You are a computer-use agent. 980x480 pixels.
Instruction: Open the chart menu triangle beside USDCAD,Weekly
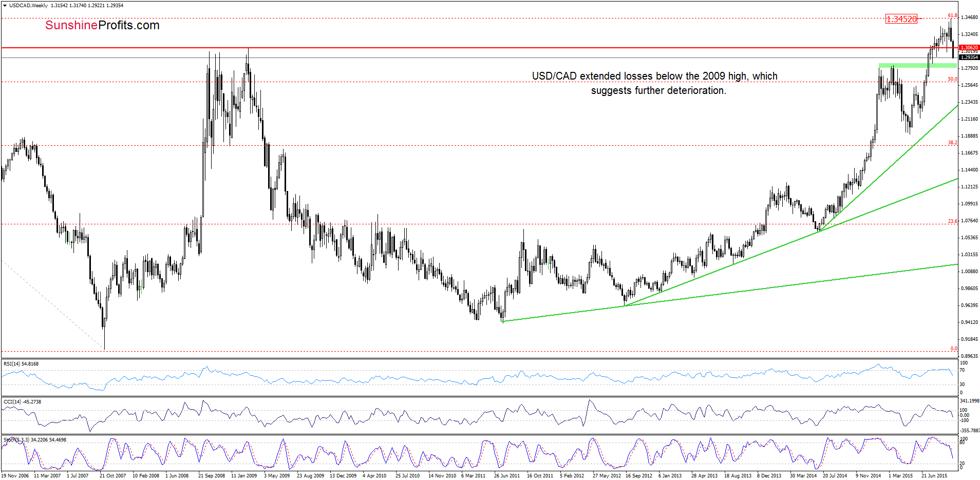pos(5,6)
